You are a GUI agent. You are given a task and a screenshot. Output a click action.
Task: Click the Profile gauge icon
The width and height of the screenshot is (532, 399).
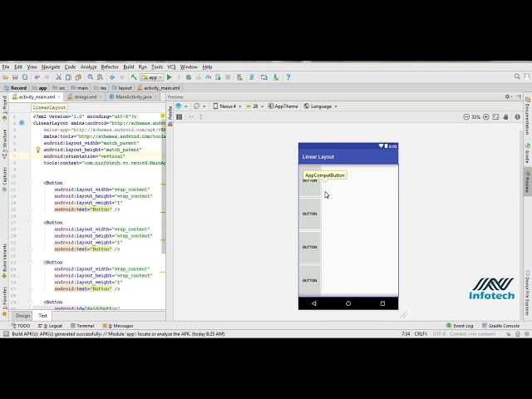tap(209, 77)
